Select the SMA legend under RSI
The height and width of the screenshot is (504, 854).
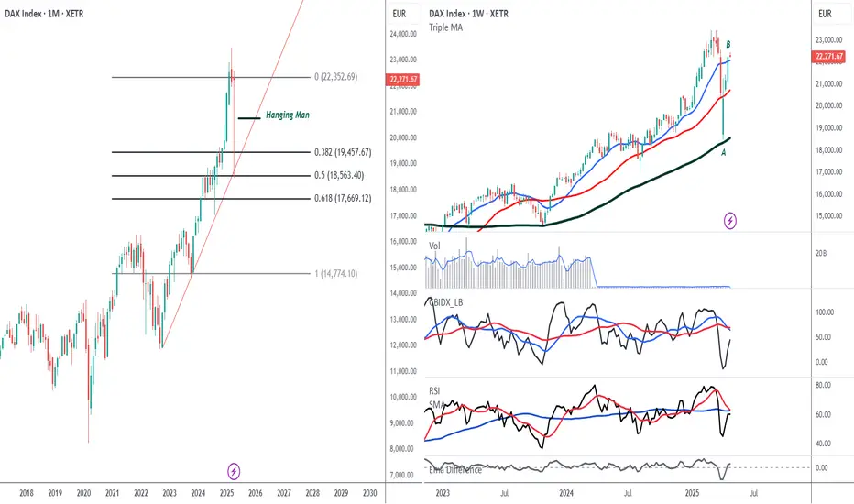tap(437, 404)
